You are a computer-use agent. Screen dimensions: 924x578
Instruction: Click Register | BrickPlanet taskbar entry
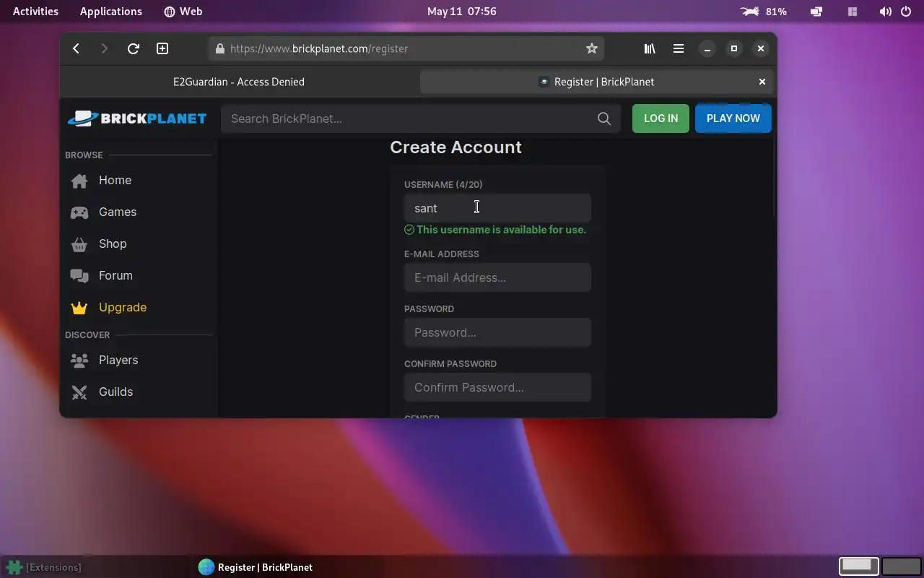tap(256, 567)
